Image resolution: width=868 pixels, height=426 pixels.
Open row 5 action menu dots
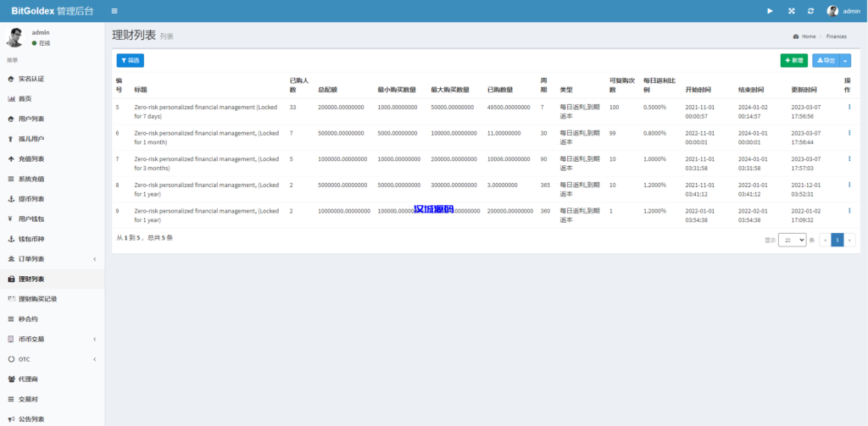click(x=849, y=107)
